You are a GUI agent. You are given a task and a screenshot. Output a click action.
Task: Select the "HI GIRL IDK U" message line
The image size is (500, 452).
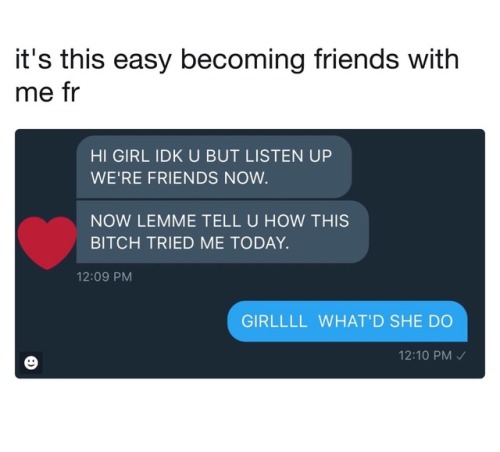(x=146, y=156)
